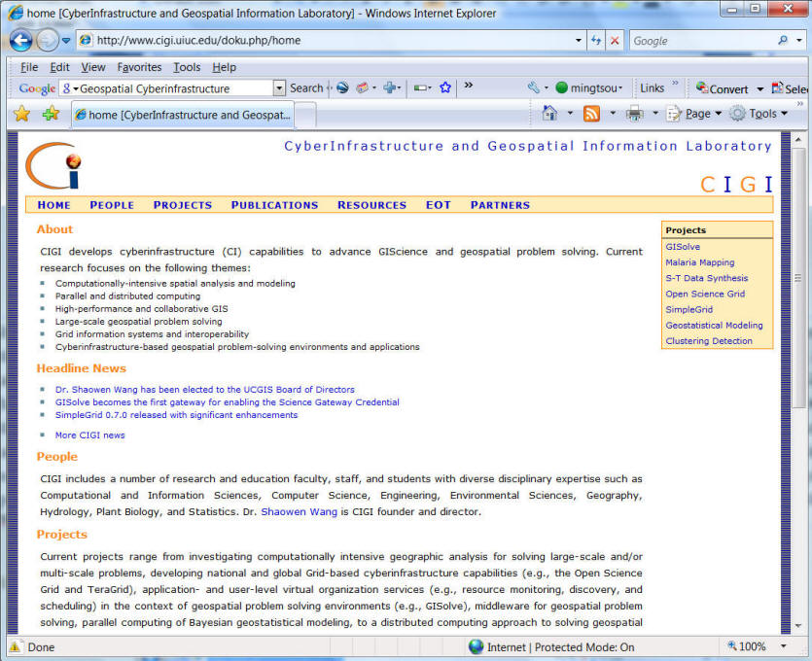Open the RSS feeds dropdown arrow
Viewport: 812px width, 661px height.
(x=613, y=114)
